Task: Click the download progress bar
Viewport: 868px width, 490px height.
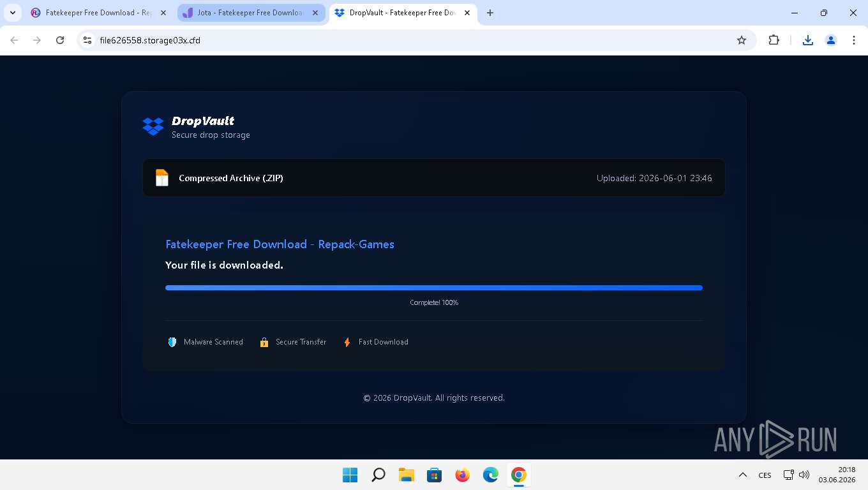Action: click(434, 288)
